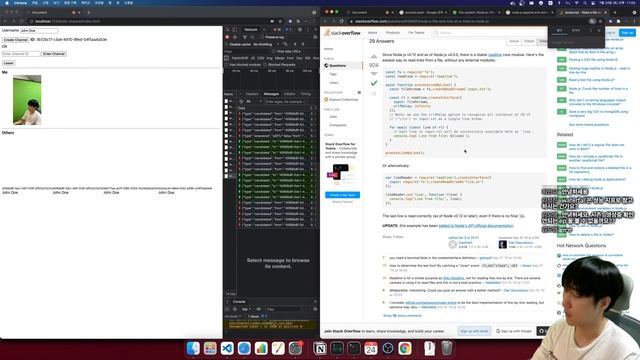The image size is (640, 360).
Task: Select the Messages tab in request details
Action: pos(271,94)
